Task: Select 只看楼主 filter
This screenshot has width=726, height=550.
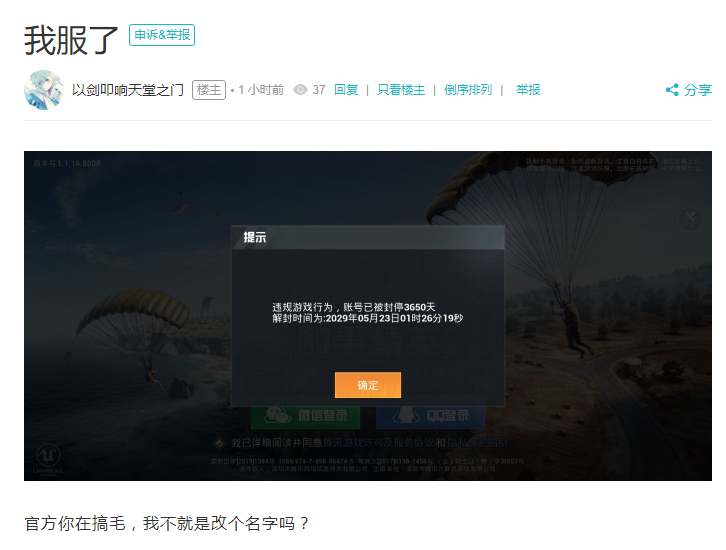Action: [401, 89]
